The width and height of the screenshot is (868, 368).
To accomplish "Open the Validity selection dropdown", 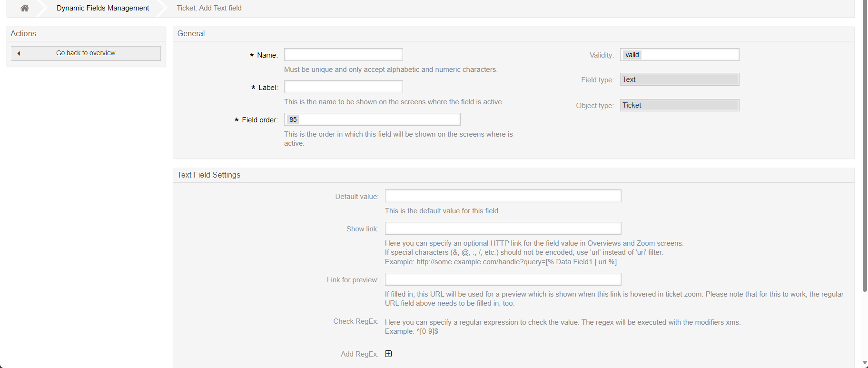I will click(679, 55).
